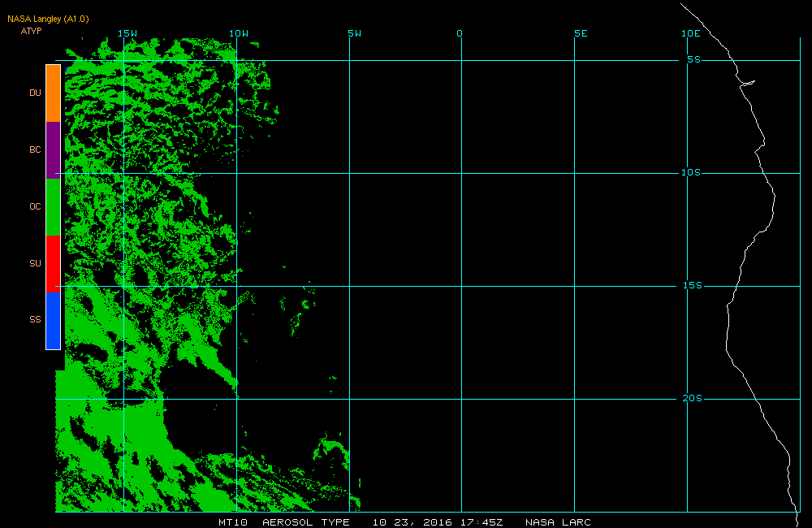812x528 pixels.
Task: Pick the green OC legend color swatch
Action: [53, 206]
